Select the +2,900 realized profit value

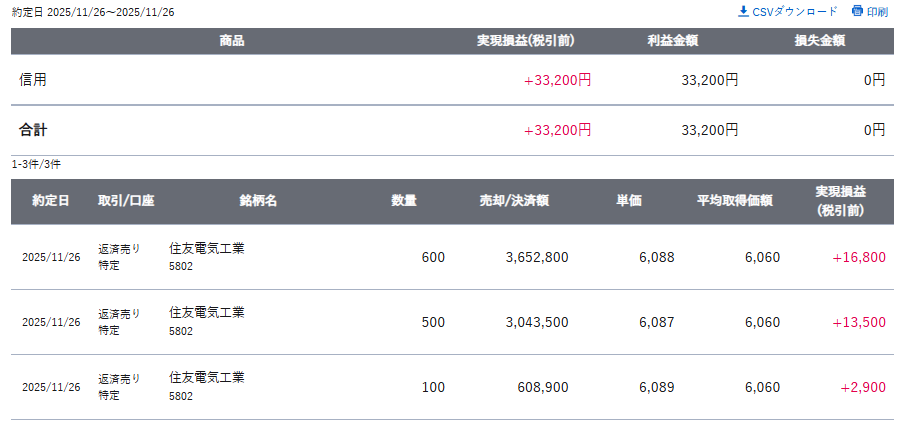(x=863, y=387)
